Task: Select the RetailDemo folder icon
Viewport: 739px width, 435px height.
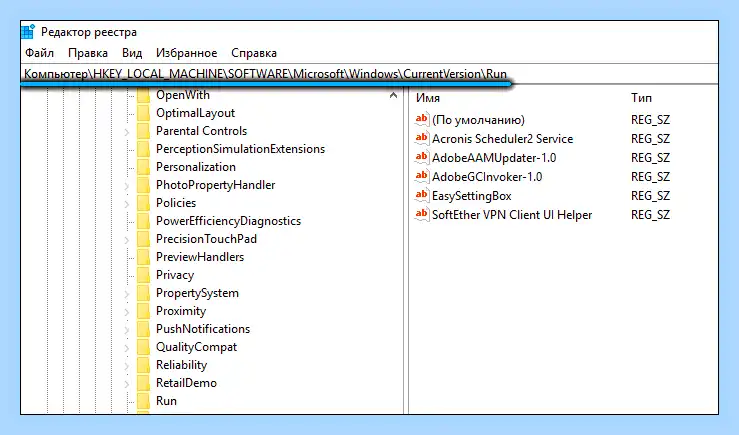Action: [x=143, y=383]
